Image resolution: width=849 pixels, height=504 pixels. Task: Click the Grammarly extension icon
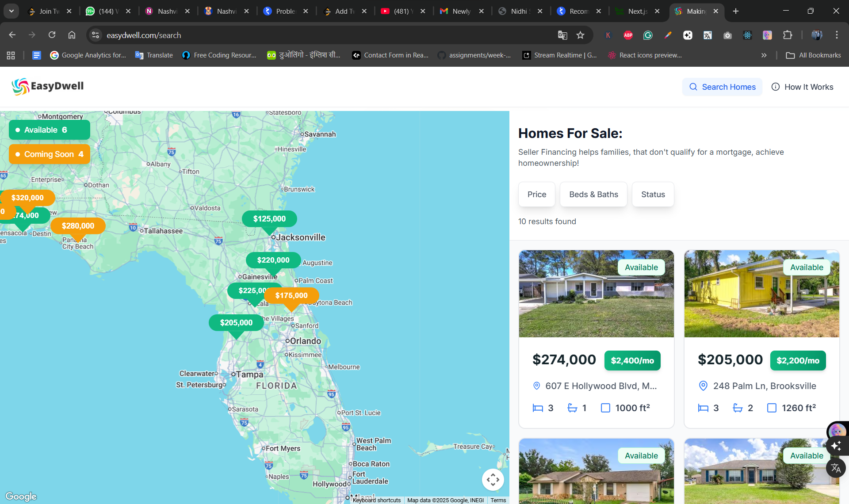click(x=648, y=35)
